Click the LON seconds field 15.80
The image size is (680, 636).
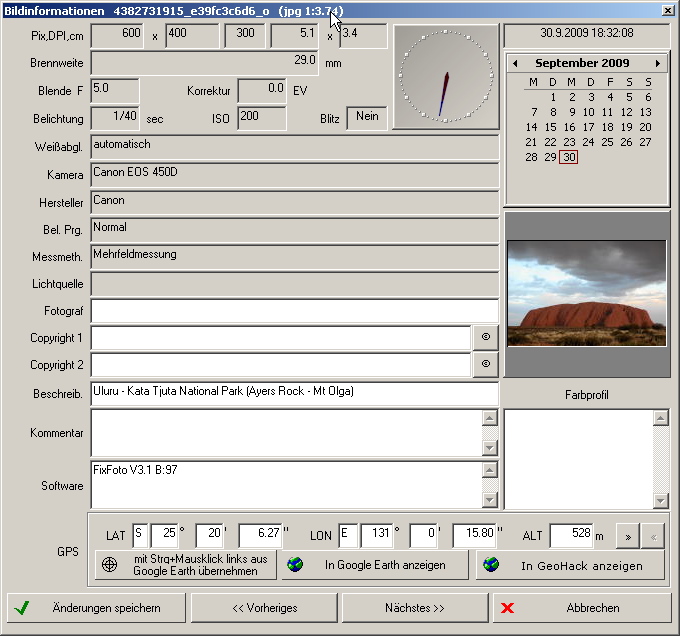[474, 535]
